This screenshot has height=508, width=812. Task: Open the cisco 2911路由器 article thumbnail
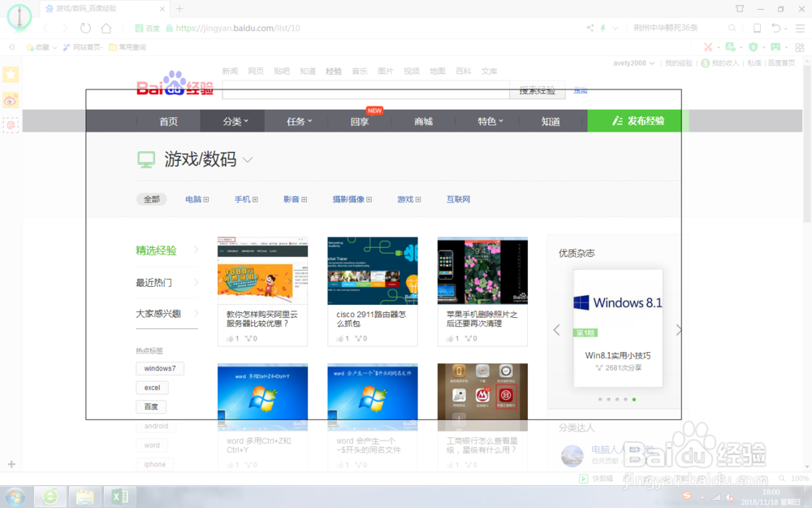(x=373, y=271)
